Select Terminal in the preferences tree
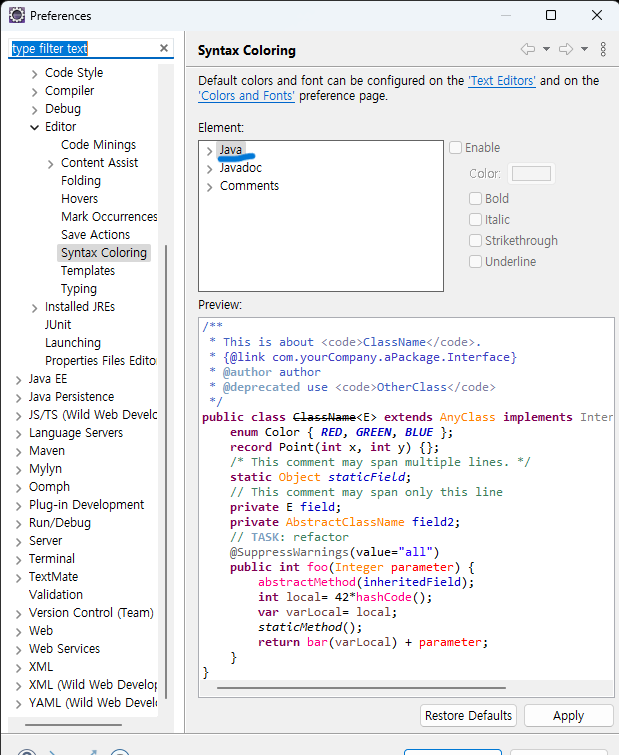This screenshot has width=619, height=755. tap(52, 559)
